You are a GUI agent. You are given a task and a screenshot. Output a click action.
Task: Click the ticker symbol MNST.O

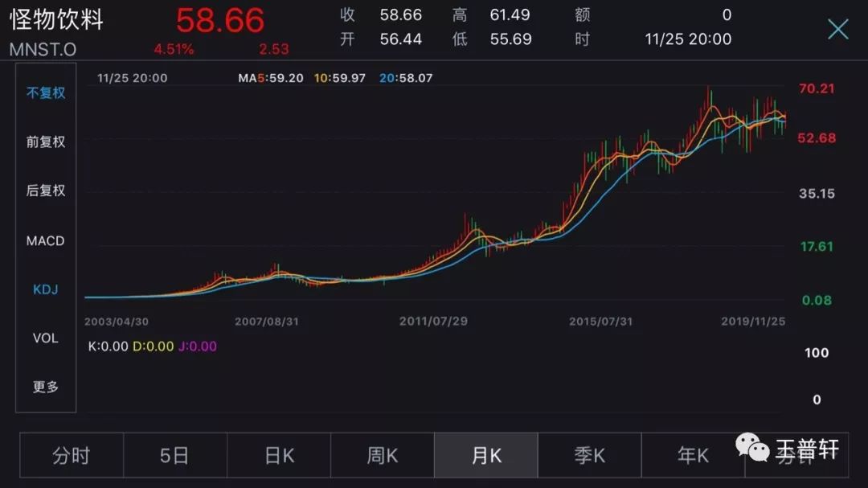(43, 49)
